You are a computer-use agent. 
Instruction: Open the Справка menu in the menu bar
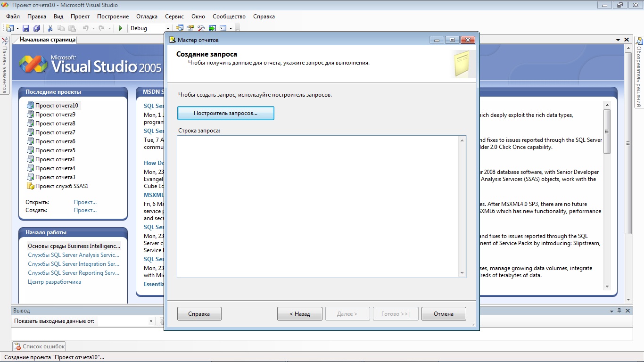(264, 16)
